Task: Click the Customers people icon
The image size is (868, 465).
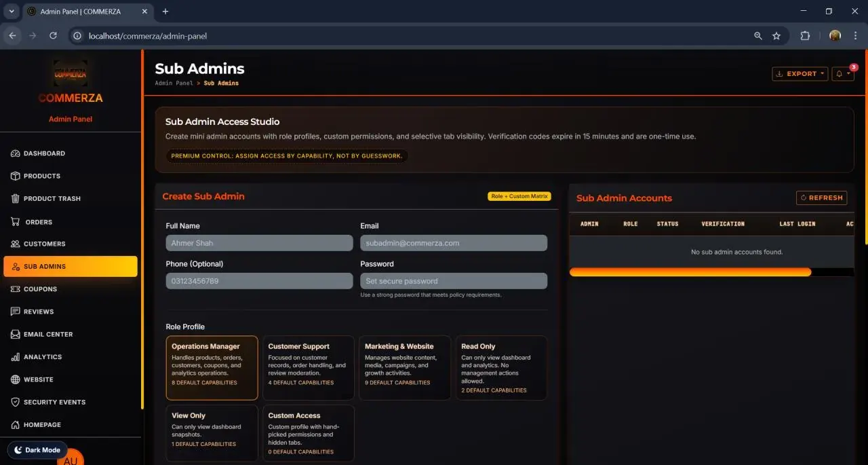Action: [x=16, y=244]
